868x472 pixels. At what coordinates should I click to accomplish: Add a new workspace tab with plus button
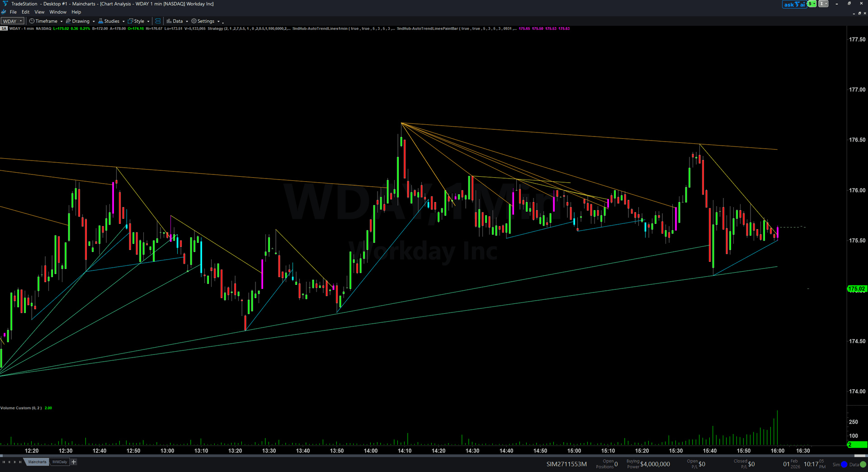pos(74,462)
